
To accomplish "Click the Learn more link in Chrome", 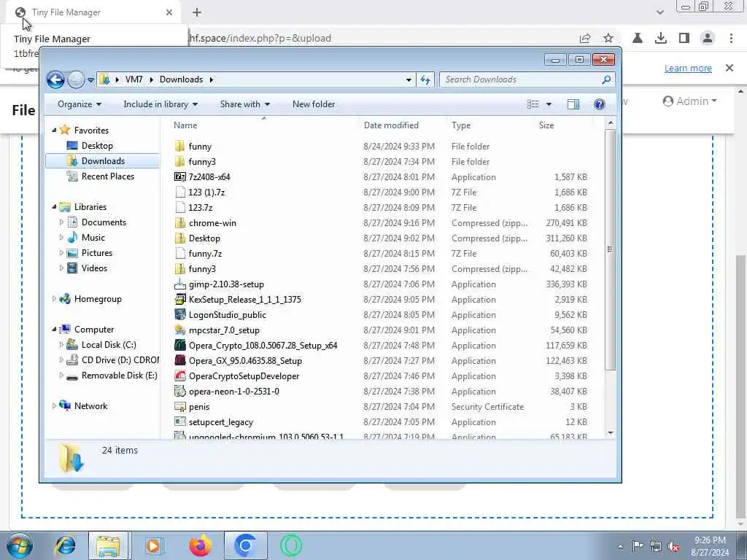I will [x=688, y=68].
